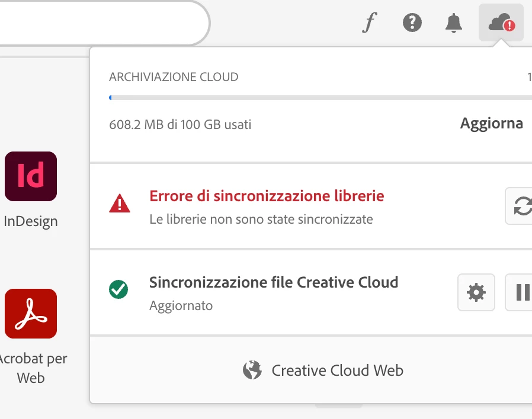This screenshot has width=532, height=419.
Task: Click the cloud sync status icon
Action: pos(501,22)
